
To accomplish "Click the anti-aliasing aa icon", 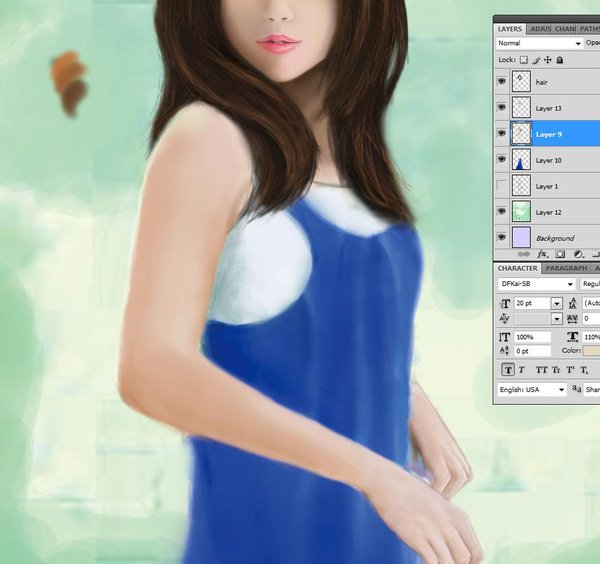I will [x=577, y=389].
